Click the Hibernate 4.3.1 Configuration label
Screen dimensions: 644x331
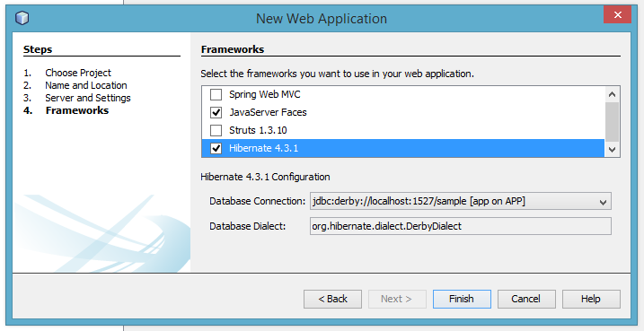[265, 178]
